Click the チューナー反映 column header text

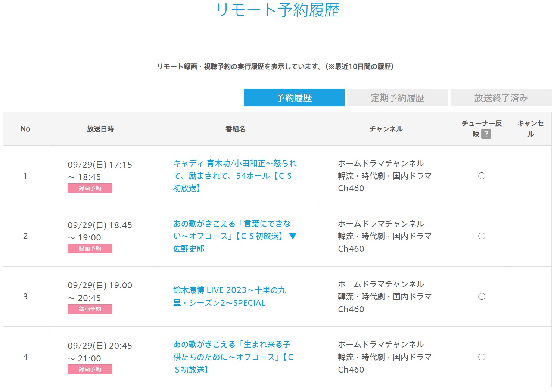coord(482,128)
